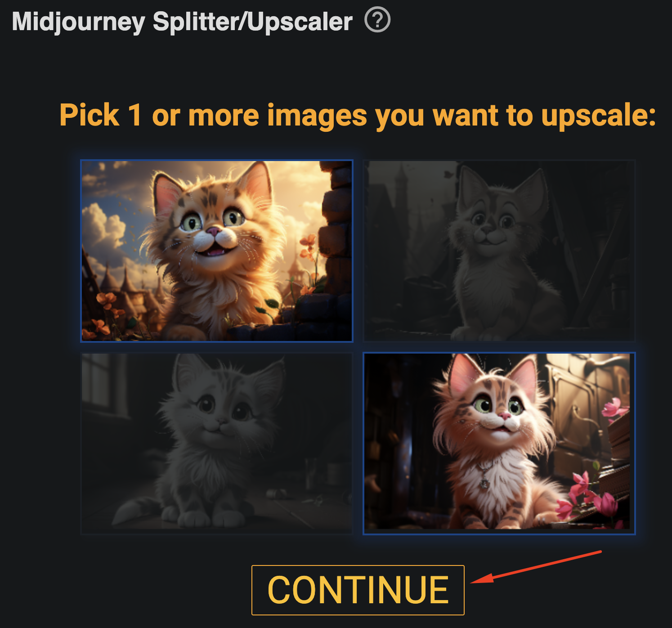Click the kitten image by the brick wall
The height and width of the screenshot is (628, 672).
point(217,251)
